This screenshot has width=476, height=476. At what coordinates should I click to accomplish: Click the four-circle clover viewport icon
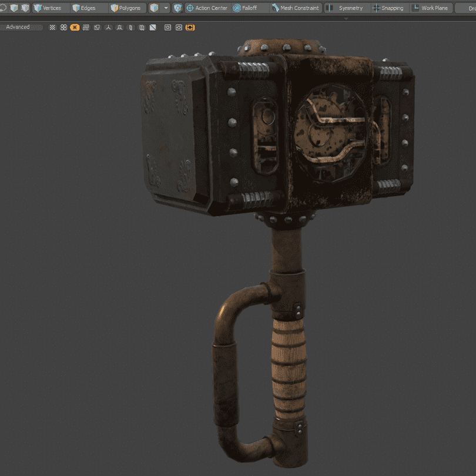click(x=63, y=28)
